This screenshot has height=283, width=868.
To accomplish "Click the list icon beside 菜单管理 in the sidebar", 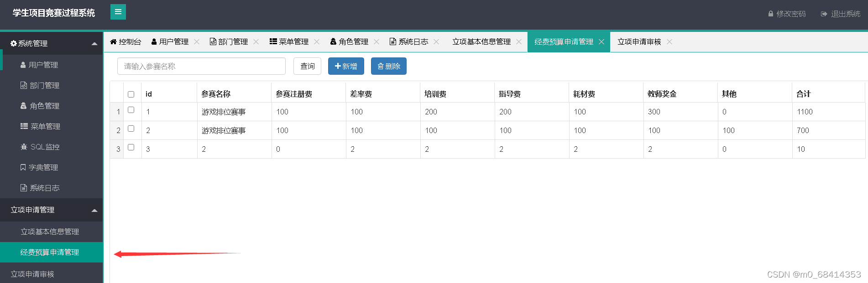I will 24,126.
